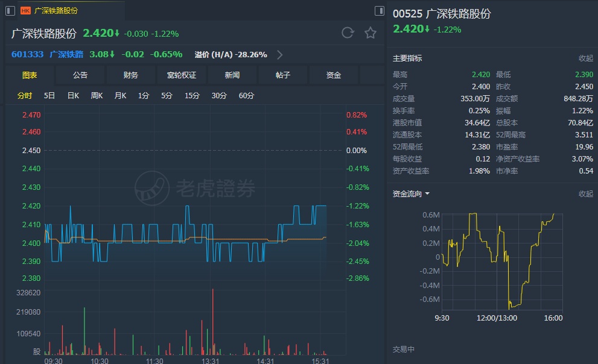Select the 分时 chart period
The height and width of the screenshot is (364, 598).
[x=24, y=96]
